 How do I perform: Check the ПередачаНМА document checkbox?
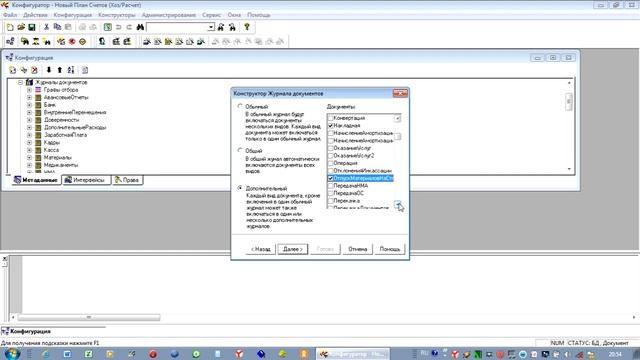[x=331, y=186]
